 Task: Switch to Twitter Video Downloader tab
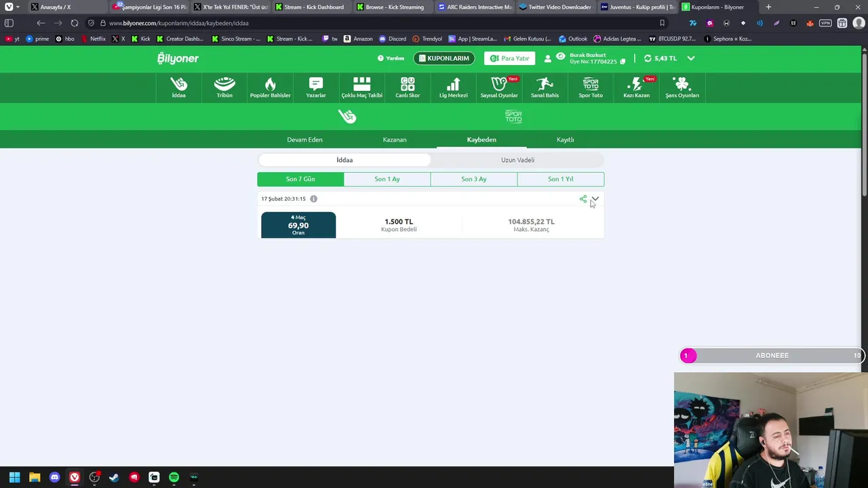point(555,7)
